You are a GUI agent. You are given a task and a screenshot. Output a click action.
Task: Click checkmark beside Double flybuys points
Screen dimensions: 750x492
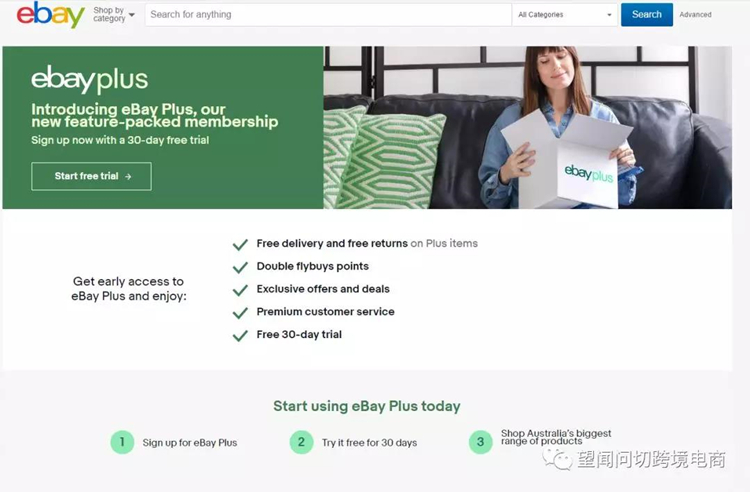click(x=240, y=267)
